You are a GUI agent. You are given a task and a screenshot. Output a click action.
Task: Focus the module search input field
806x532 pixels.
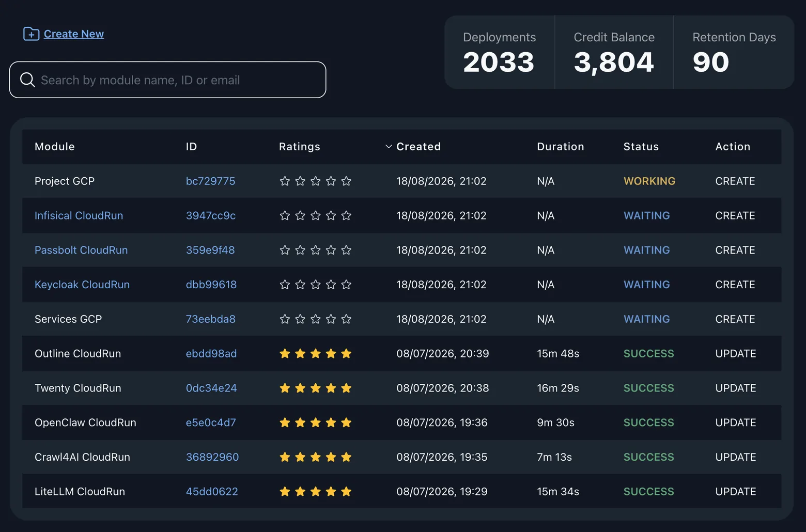[167, 80]
